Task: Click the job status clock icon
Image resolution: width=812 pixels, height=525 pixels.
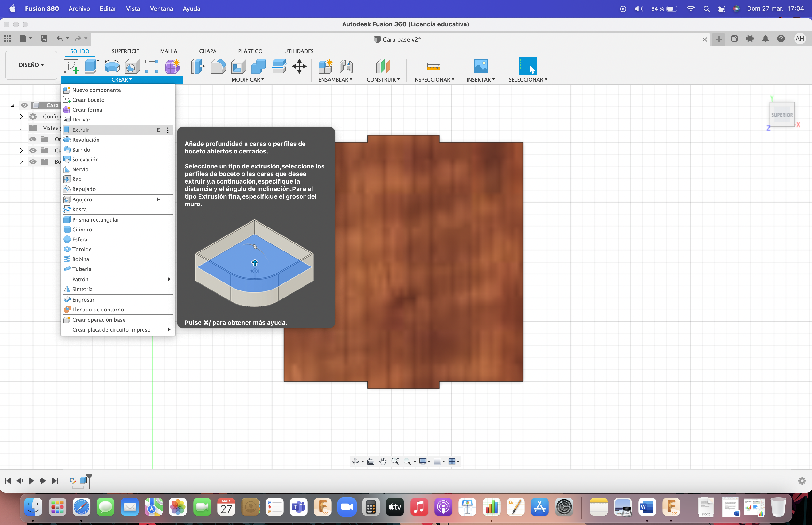Action: [x=750, y=39]
